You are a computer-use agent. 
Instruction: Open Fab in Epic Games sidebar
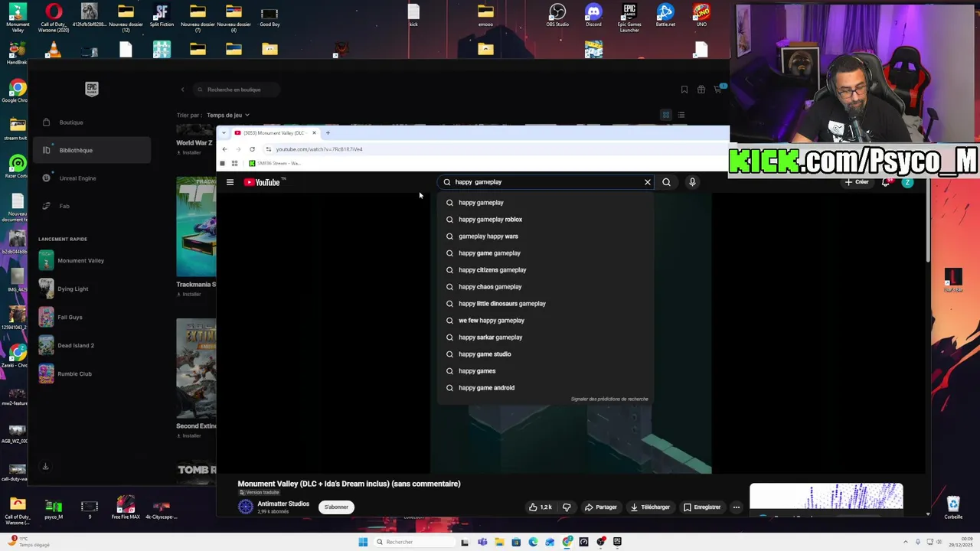[x=92, y=206]
